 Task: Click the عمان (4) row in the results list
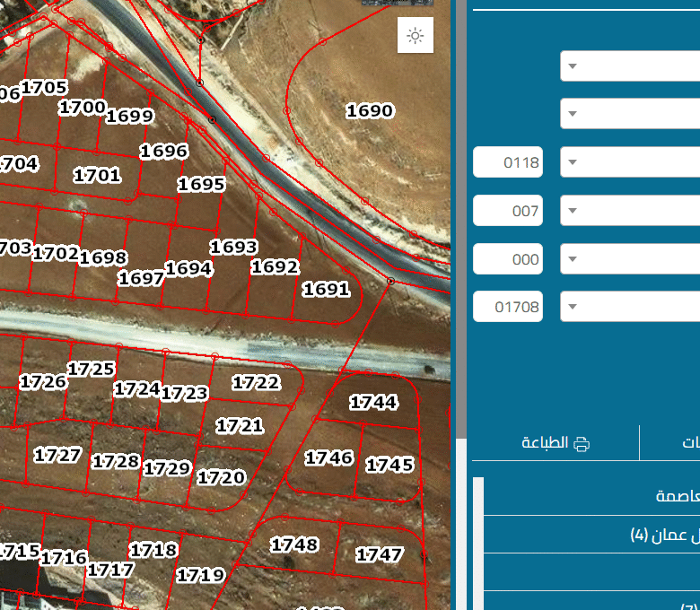[592, 536]
